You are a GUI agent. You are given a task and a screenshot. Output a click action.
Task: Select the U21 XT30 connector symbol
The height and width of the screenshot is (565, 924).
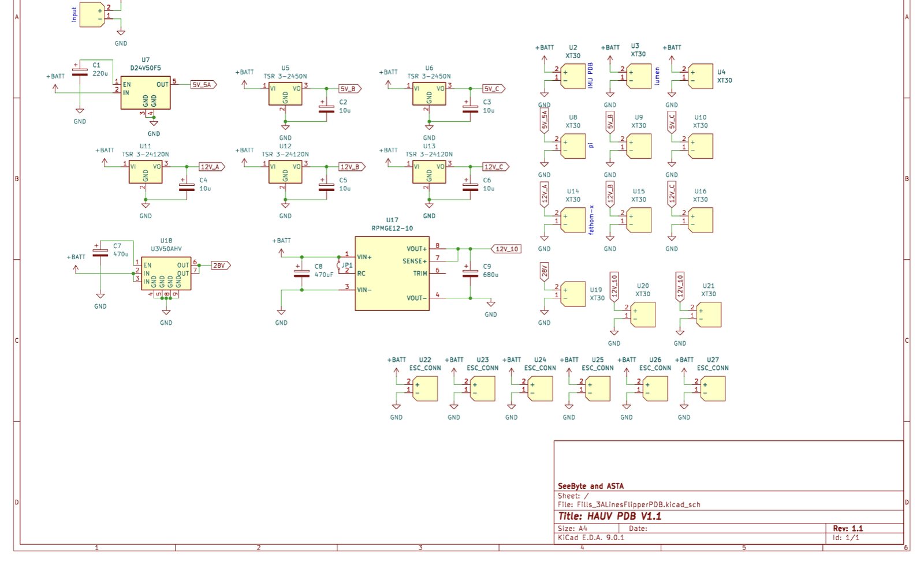tap(709, 315)
